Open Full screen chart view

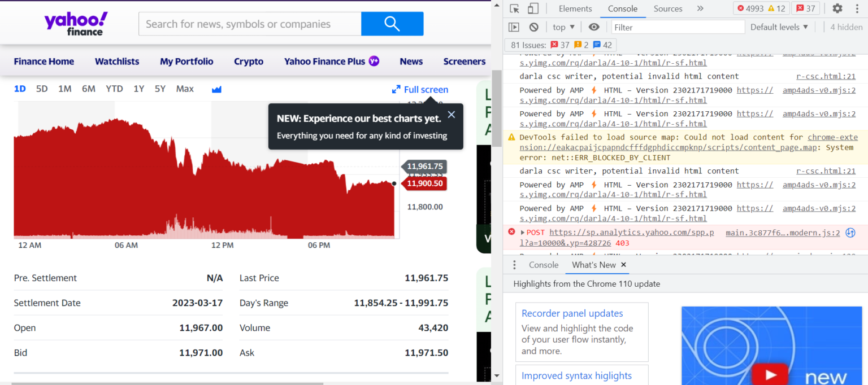click(x=420, y=89)
